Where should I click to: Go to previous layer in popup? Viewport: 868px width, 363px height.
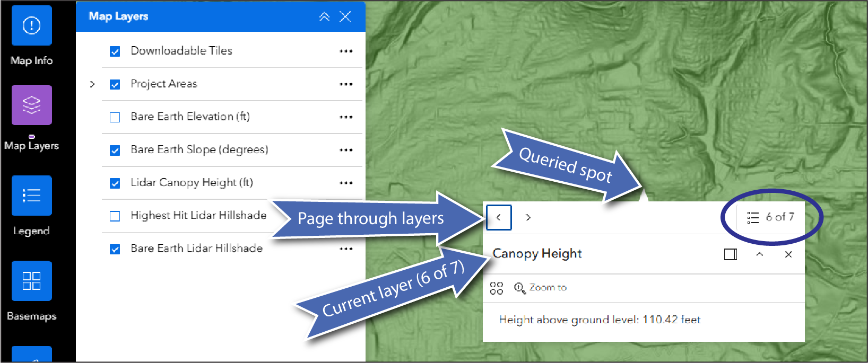pyautogui.click(x=499, y=217)
